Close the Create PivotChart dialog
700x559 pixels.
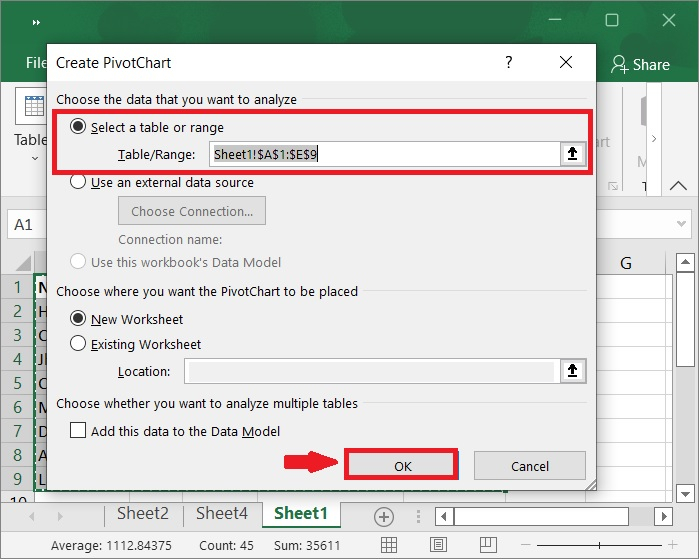pyautogui.click(x=566, y=62)
